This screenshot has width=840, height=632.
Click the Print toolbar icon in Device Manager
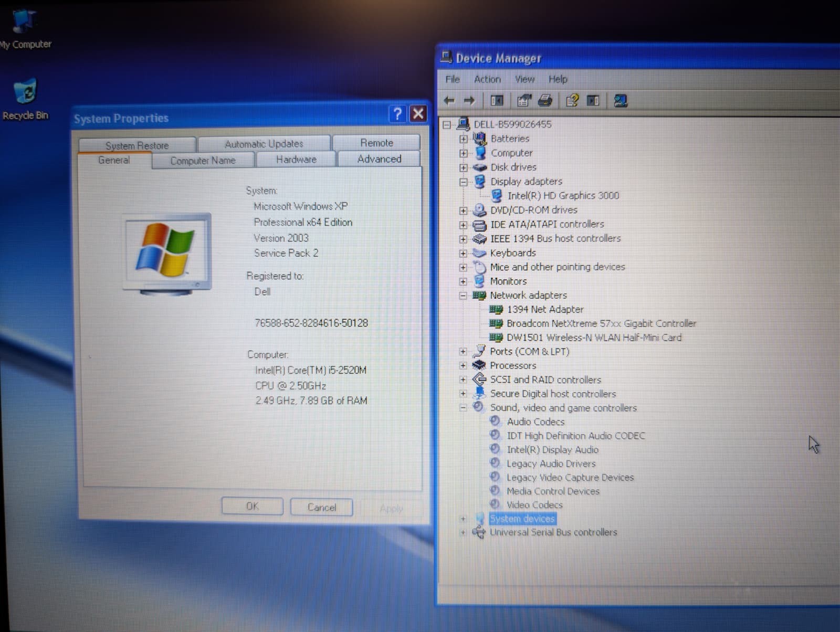point(545,100)
